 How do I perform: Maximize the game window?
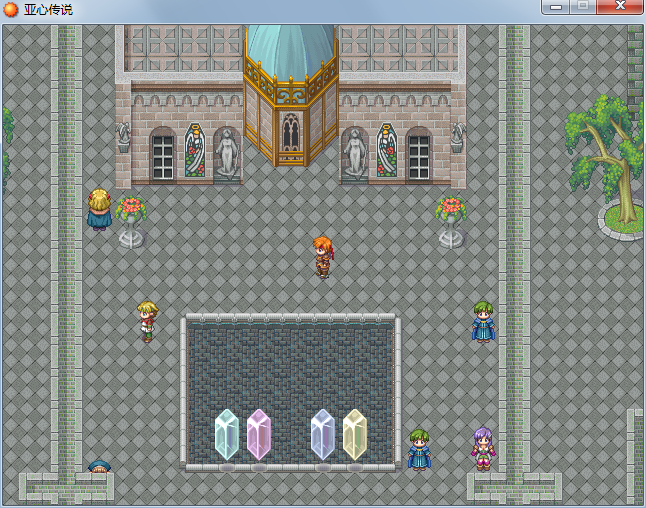pyautogui.click(x=583, y=7)
